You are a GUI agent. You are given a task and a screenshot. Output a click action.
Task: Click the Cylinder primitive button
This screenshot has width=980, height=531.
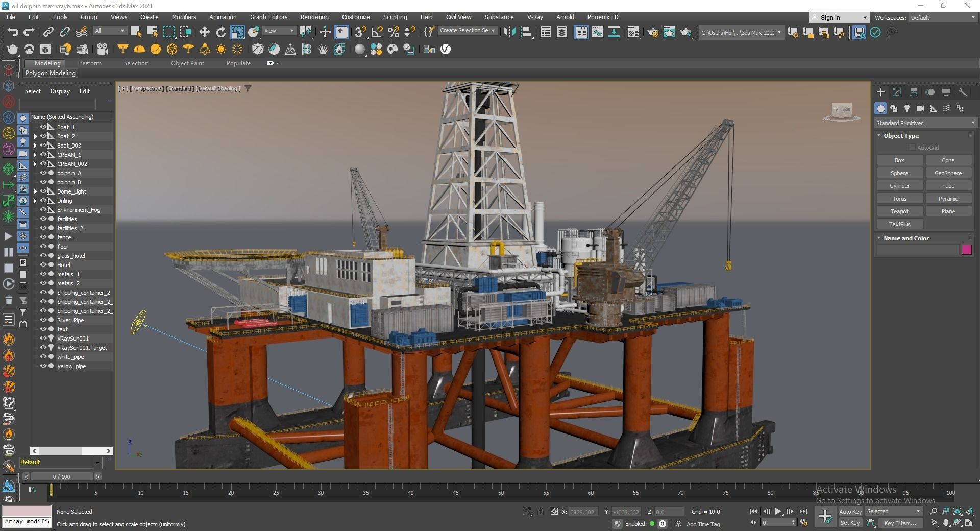point(899,186)
